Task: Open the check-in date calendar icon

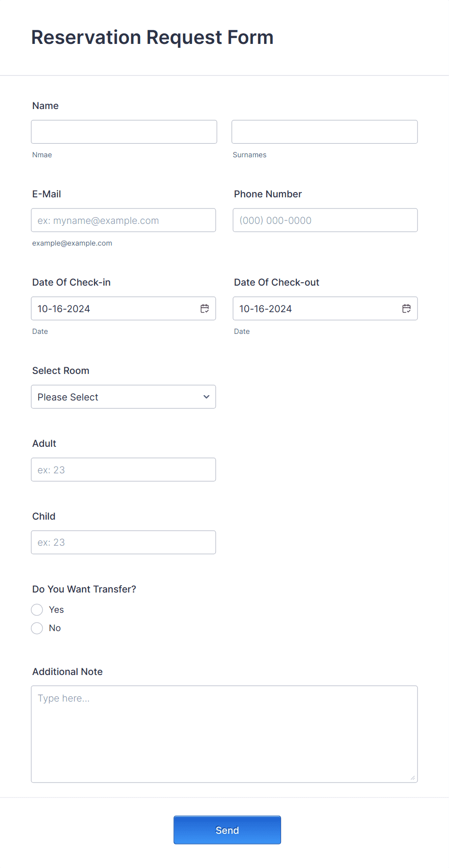Action: pyautogui.click(x=205, y=308)
